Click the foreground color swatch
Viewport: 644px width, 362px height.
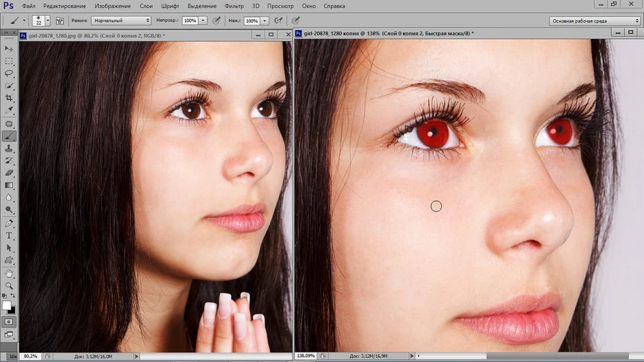point(6,305)
